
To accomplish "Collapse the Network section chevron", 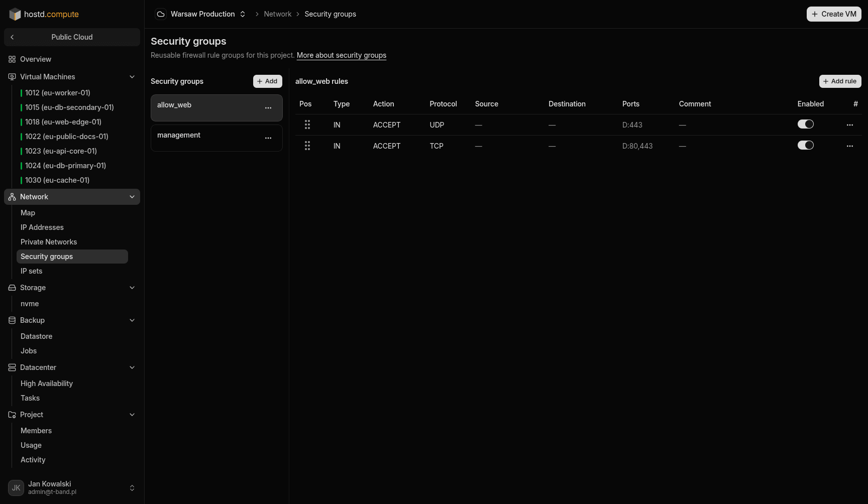I will pos(132,197).
